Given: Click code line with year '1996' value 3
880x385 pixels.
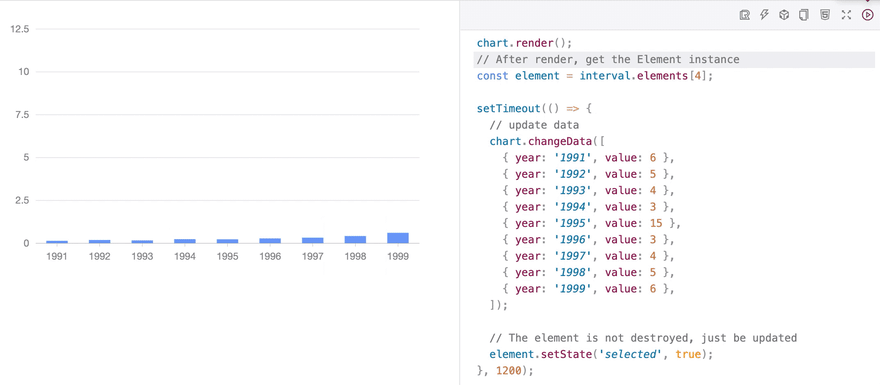Looking at the screenshot, I should 588,240.
